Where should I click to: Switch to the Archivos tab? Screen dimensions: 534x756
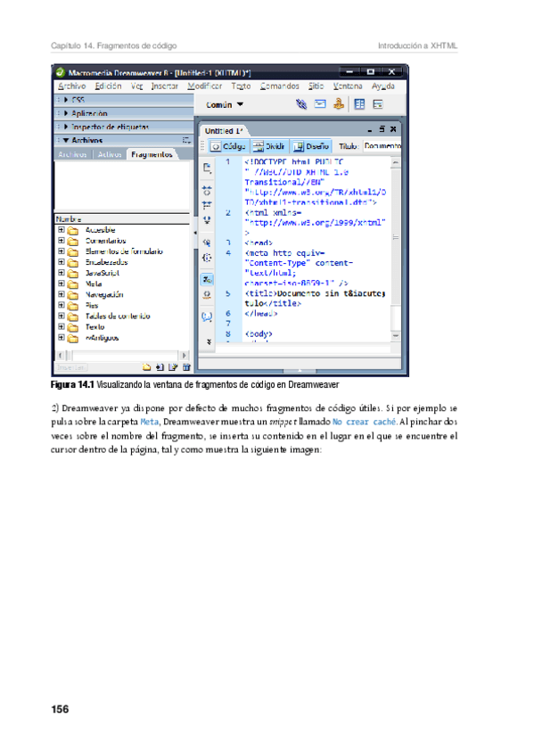pyautogui.click(x=73, y=154)
